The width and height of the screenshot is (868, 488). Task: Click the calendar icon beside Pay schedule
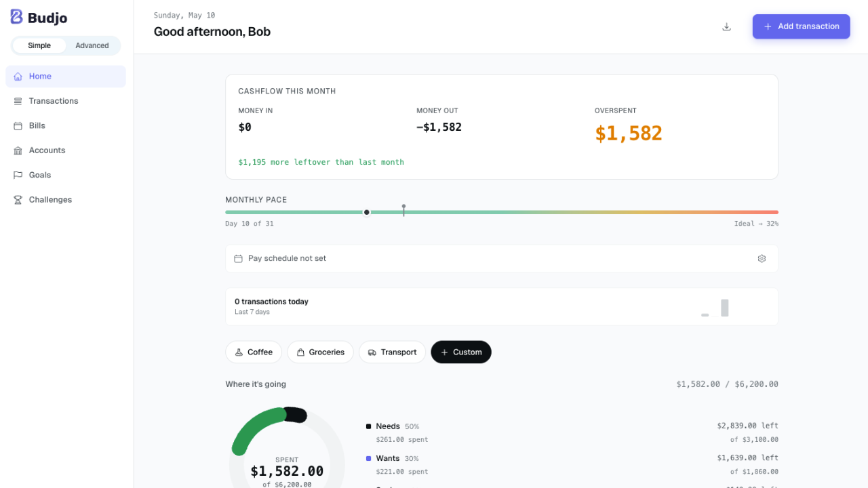click(x=238, y=259)
